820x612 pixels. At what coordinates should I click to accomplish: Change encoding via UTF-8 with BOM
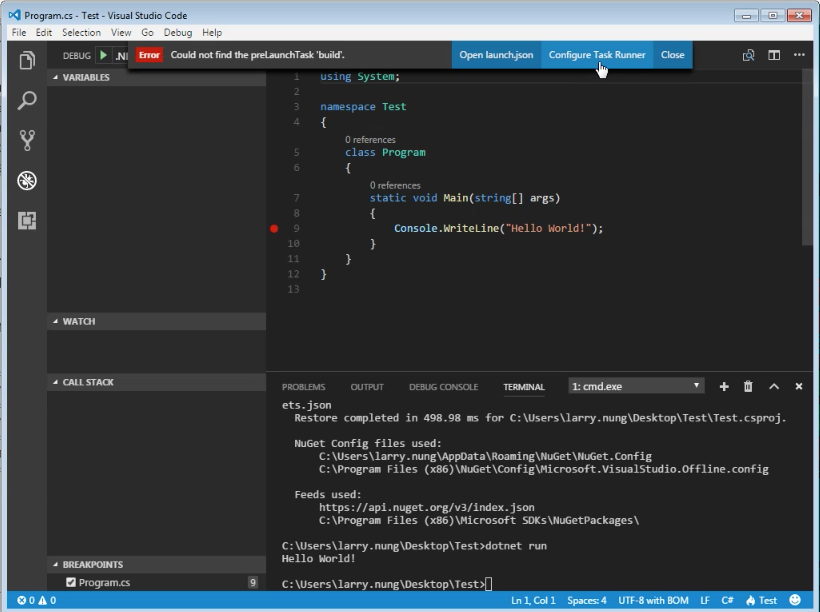click(653, 600)
